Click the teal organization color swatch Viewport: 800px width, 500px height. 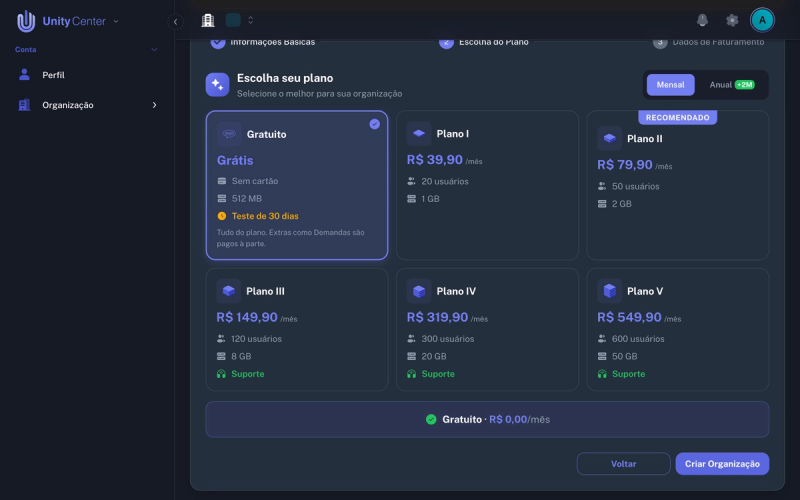(x=233, y=20)
